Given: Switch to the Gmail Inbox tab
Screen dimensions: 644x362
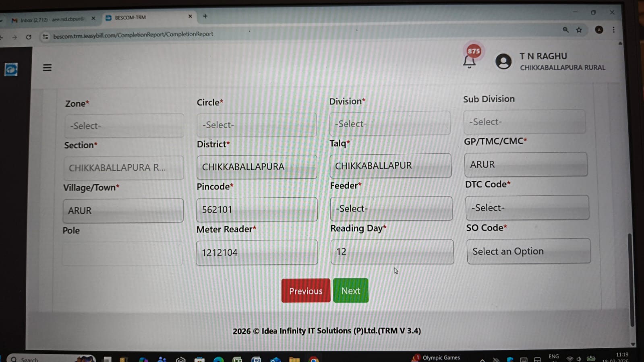Looking at the screenshot, I should (x=52, y=19).
